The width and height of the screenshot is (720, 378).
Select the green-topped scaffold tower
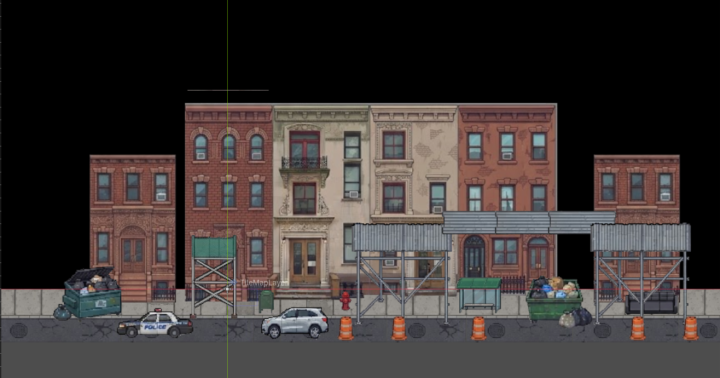[214, 276]
